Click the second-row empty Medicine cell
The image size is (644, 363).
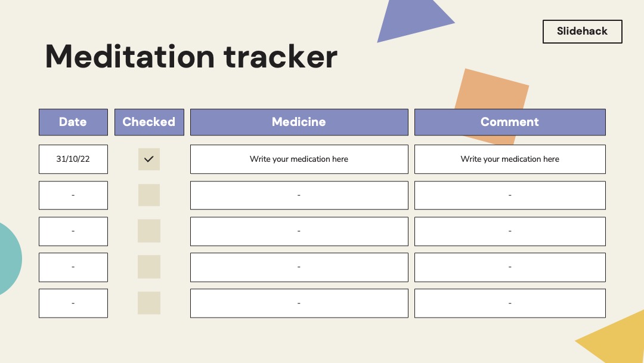point(299,195)
